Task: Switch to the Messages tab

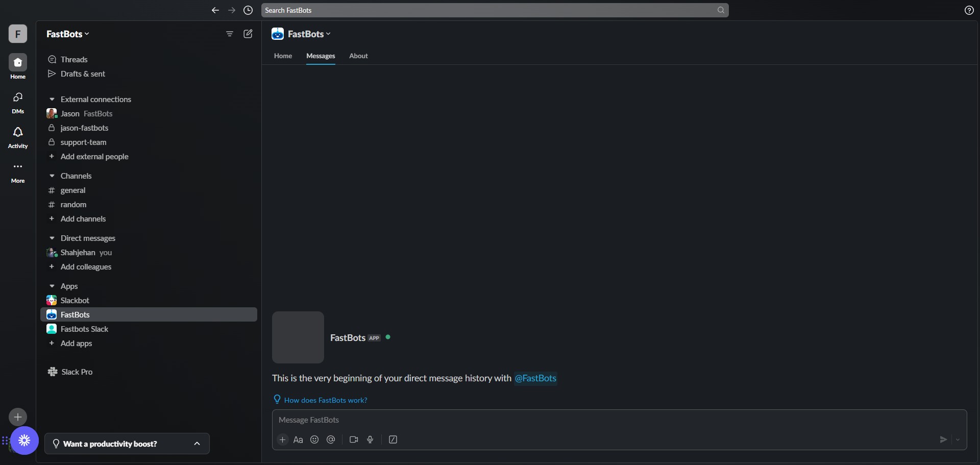Action: coord(321,56)
